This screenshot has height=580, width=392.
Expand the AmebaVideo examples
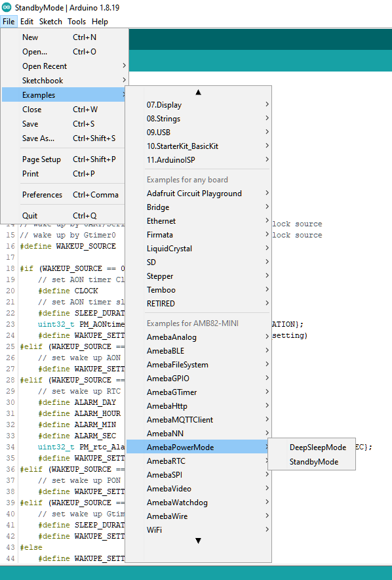coord(199,489)
